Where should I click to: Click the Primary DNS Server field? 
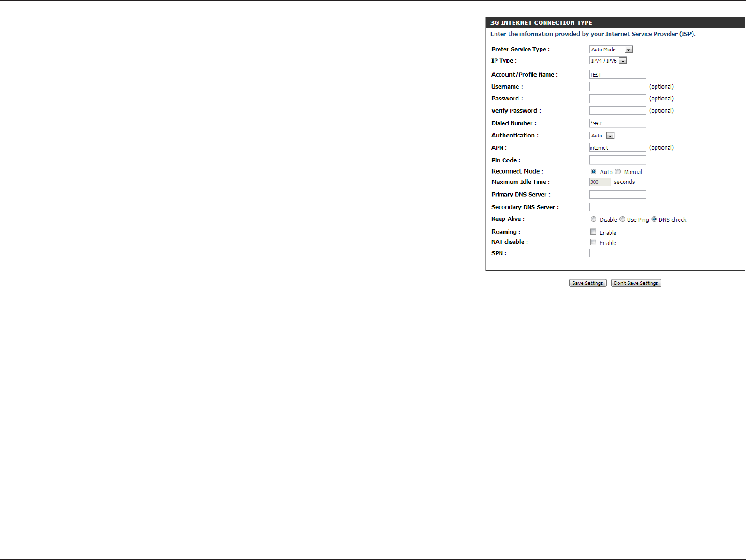pos(617,195)
